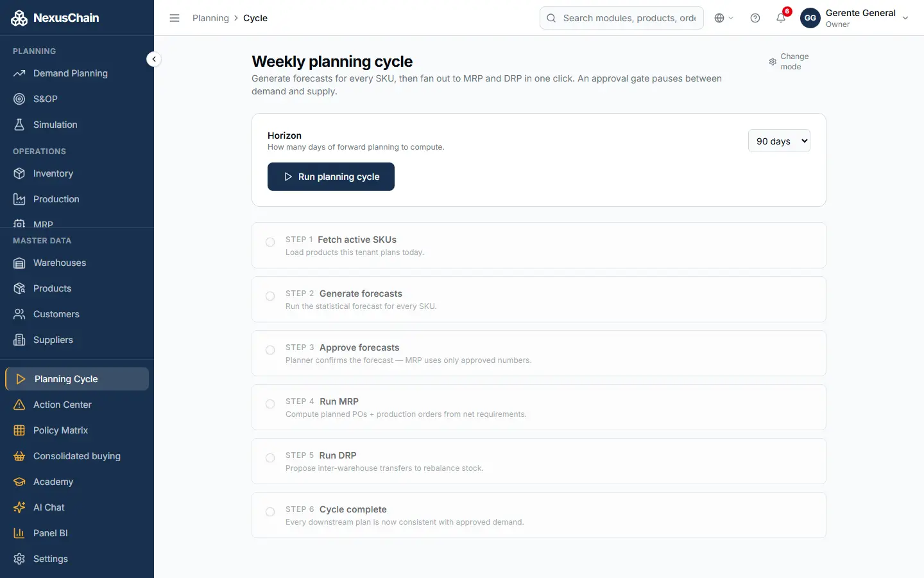Click the Run planning cycle button
Viewport: 924px width, 578px height.
tap(331, 177)
